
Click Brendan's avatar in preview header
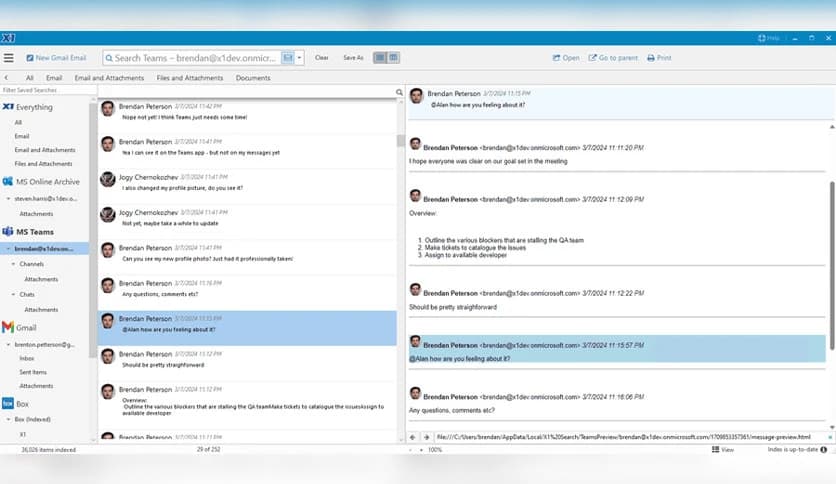(416, 96)
